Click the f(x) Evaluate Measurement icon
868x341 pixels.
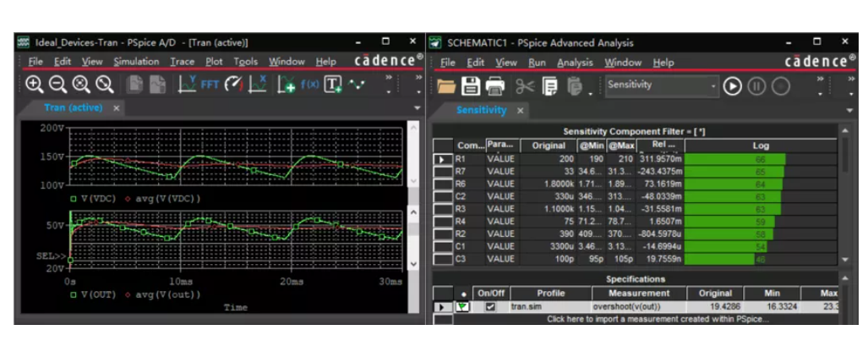point(310,85)
